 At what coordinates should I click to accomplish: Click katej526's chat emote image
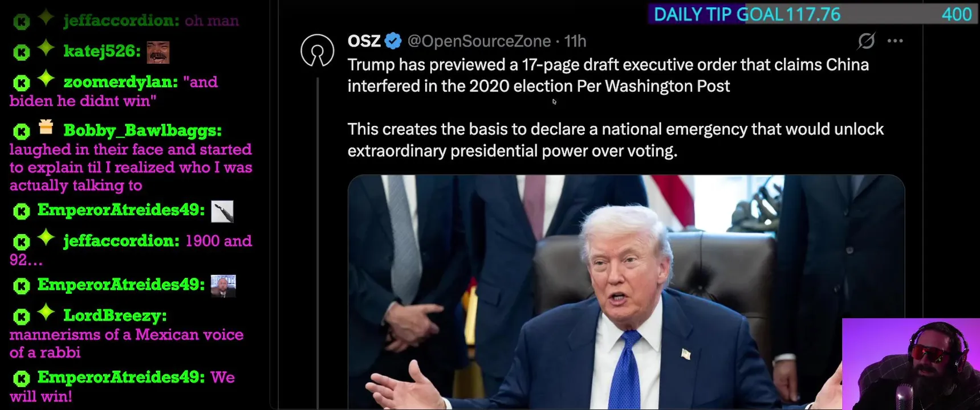158,52
